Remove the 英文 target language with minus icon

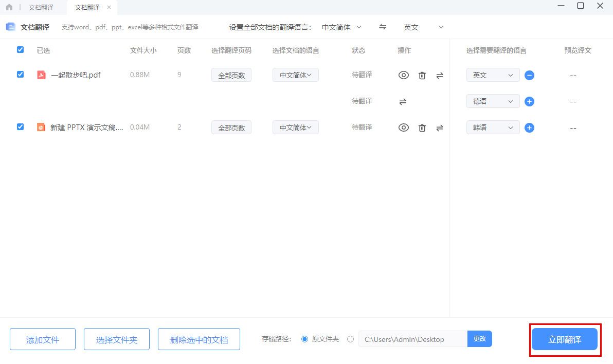529,76
